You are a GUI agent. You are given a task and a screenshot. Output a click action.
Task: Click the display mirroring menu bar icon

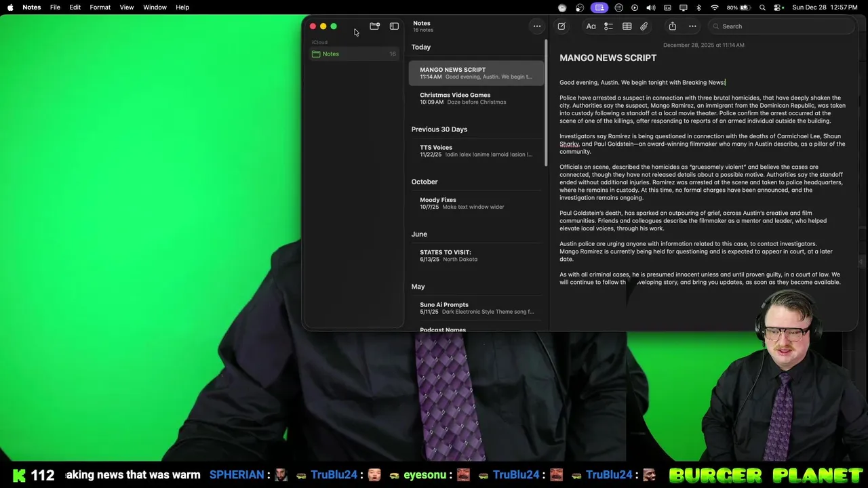pyautogui.click(x=683, y=7)
